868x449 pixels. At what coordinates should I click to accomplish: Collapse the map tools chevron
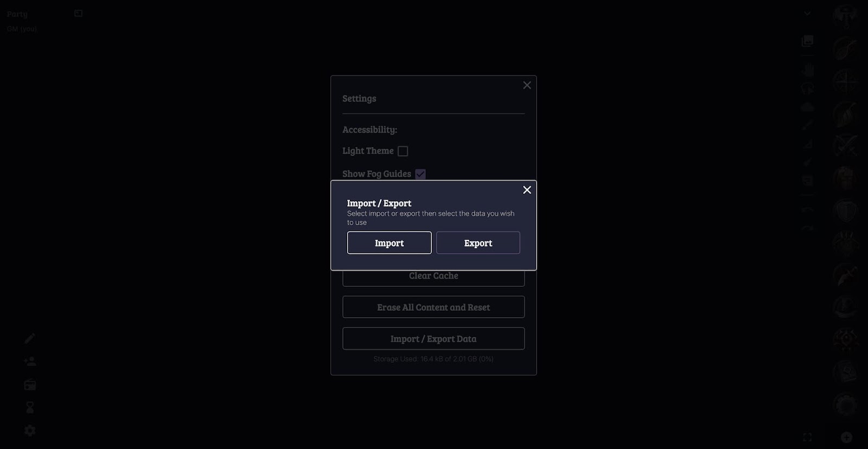pyautogui.click(x=807, y=14)
